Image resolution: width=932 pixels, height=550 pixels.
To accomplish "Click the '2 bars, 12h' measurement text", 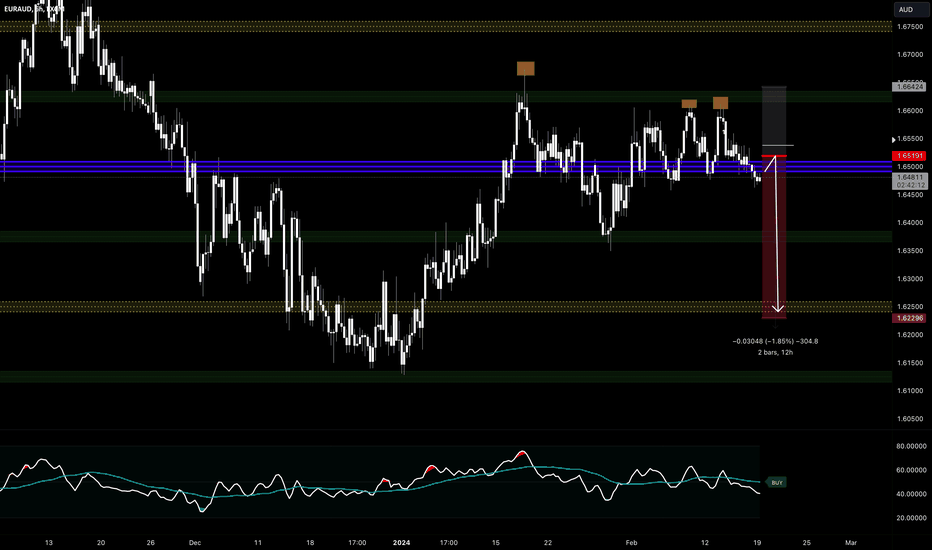I will point(775,353).
